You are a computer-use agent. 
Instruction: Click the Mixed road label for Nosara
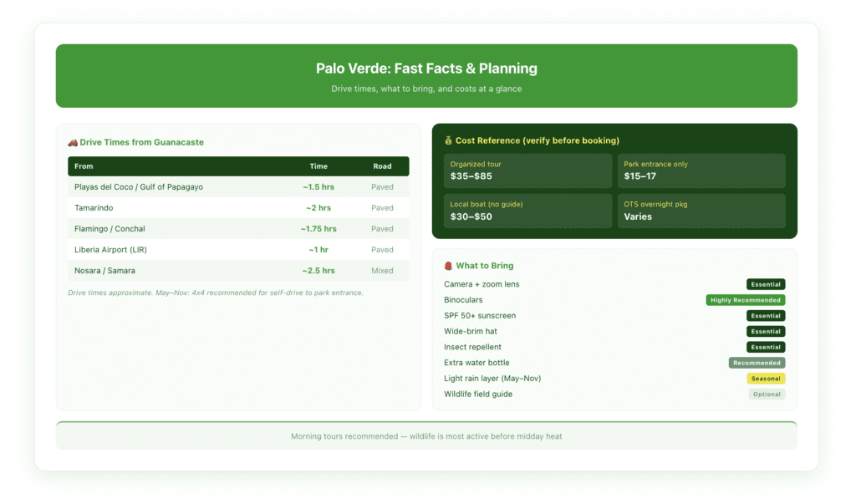pyautogui.click(x=382, y=270)
